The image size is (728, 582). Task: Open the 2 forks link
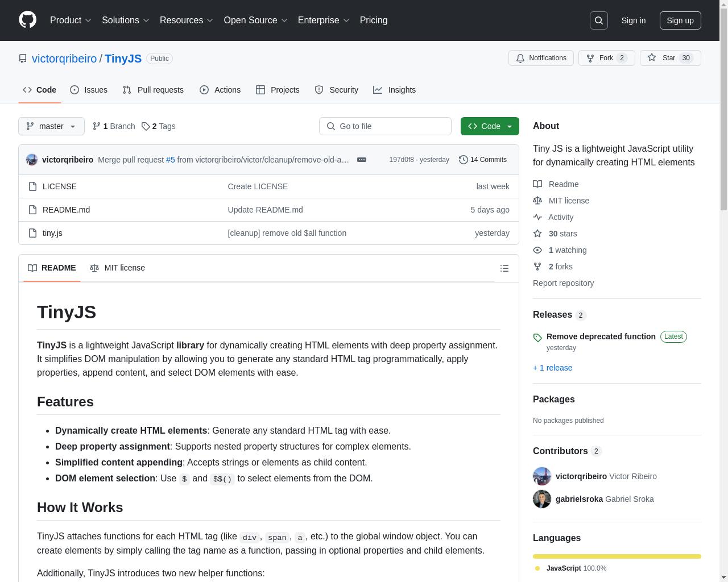point(553,267)
